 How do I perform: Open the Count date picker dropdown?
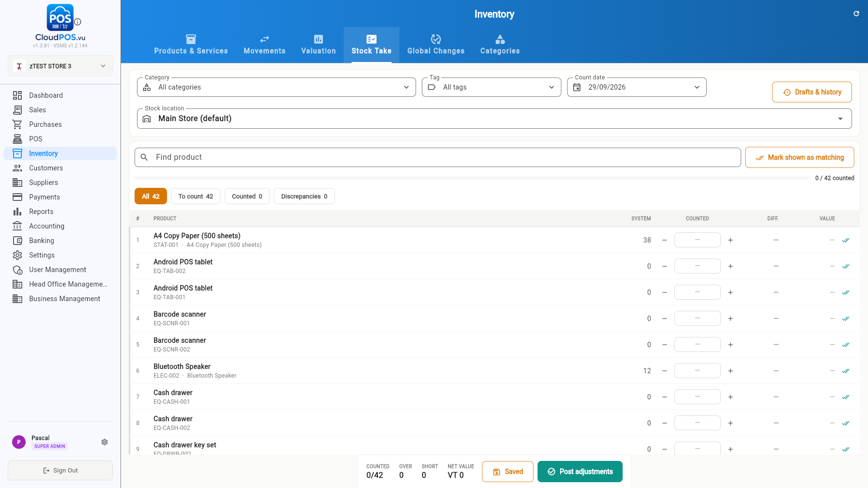[x=637, y=87]
